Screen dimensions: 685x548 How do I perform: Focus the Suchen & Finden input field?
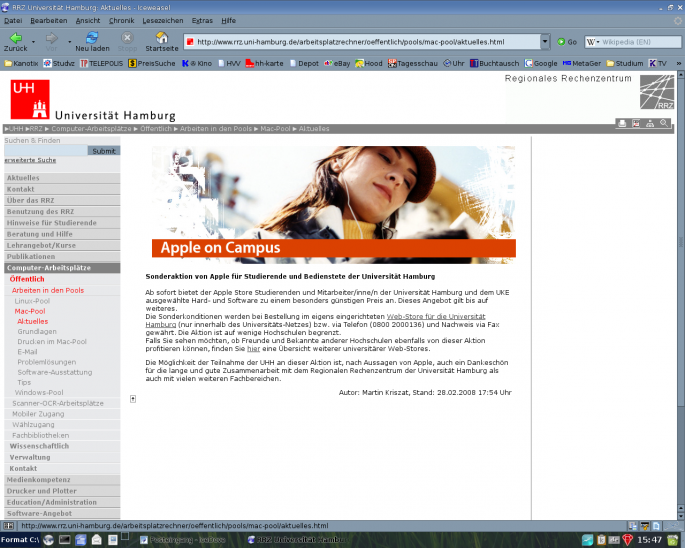click(x=46, y=151)
